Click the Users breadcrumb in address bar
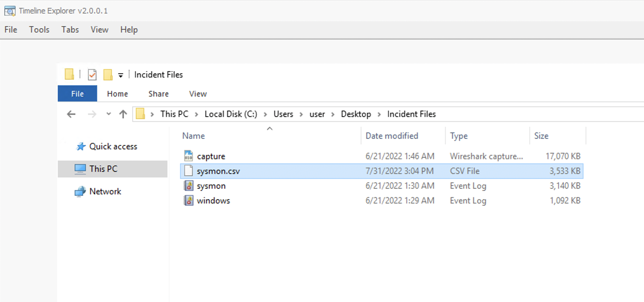Screen dimensions: 644x302 coord(283,114)
